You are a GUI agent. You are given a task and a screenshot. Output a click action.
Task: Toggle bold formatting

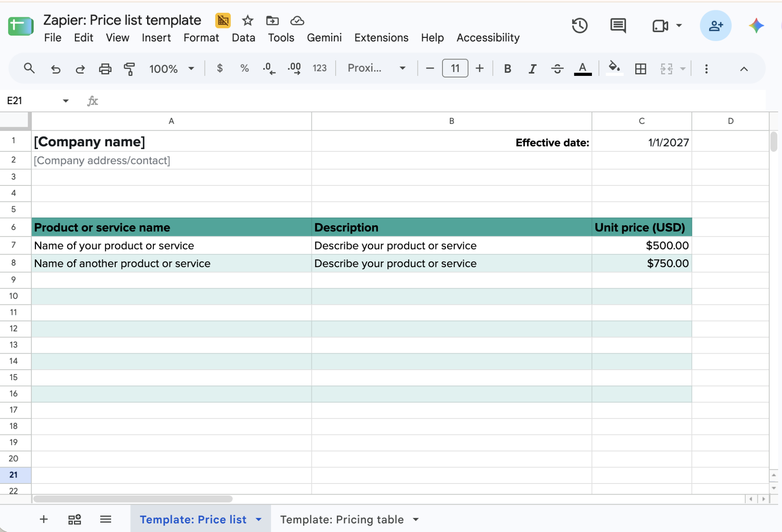point(507,69)
